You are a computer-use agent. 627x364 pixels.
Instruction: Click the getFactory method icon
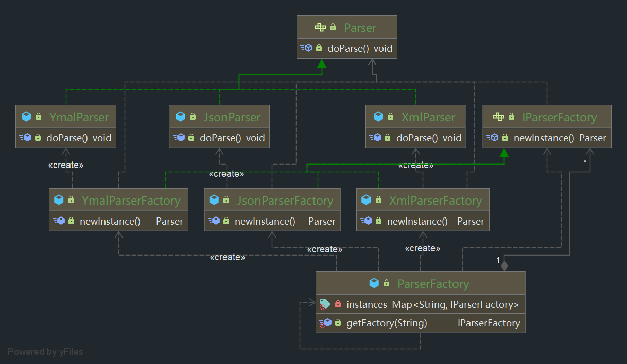click(325, 323)
